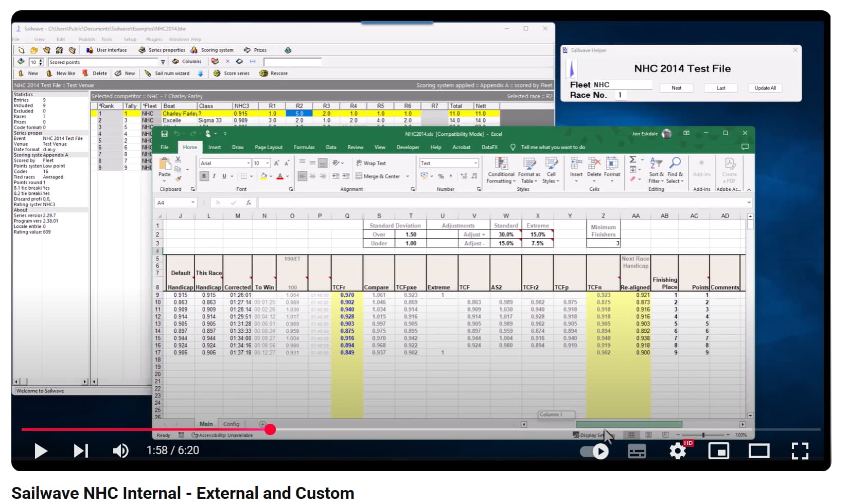This screenshot has height=504, width=848.
Task: Click the Columns button in Sailwave
Action: (x=187, y=61)
